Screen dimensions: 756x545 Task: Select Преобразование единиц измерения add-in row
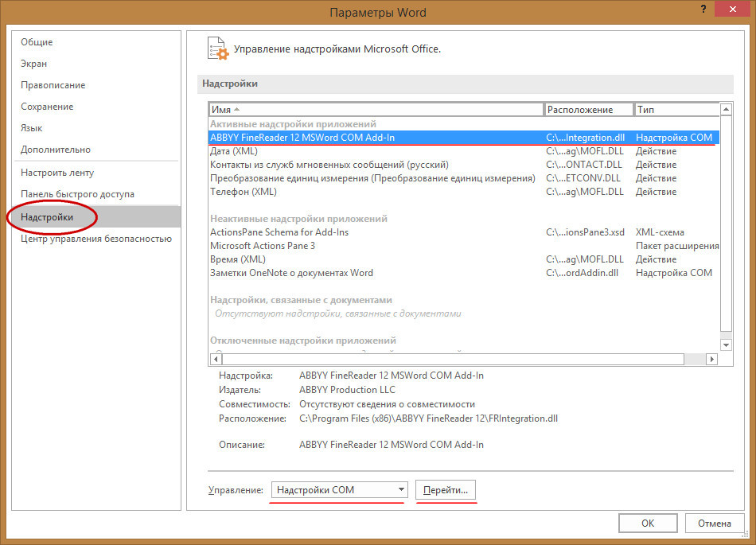point(464,177)
